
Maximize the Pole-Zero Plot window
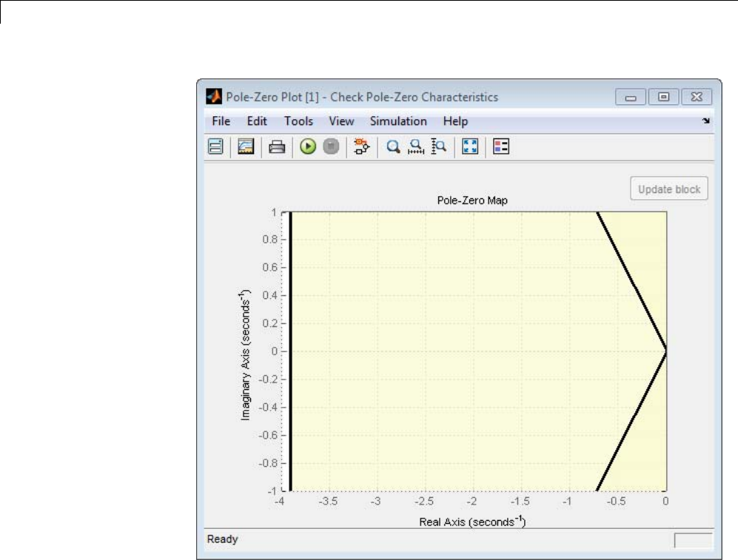coord(664,97)
